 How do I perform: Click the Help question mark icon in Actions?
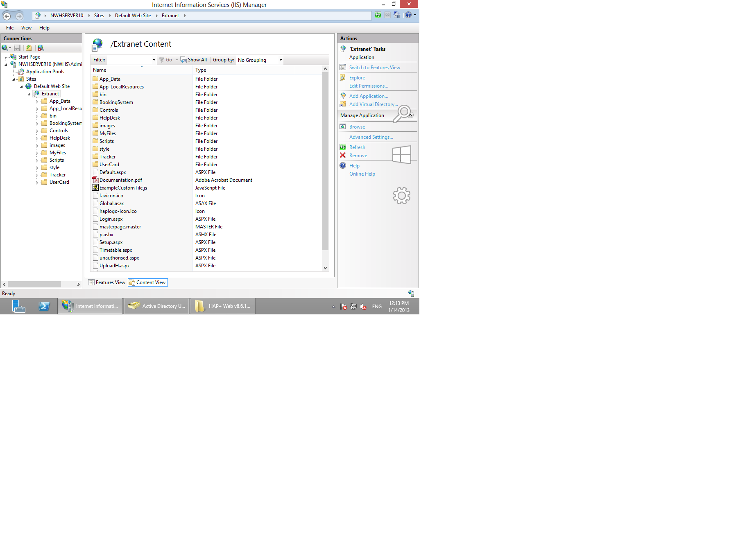tap(343, 165)
